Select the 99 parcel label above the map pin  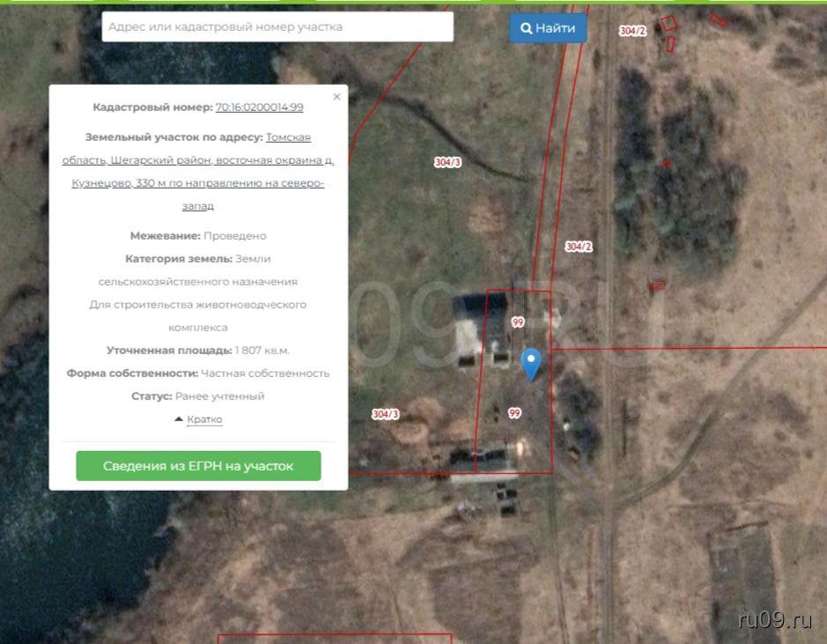coord(518,323)
